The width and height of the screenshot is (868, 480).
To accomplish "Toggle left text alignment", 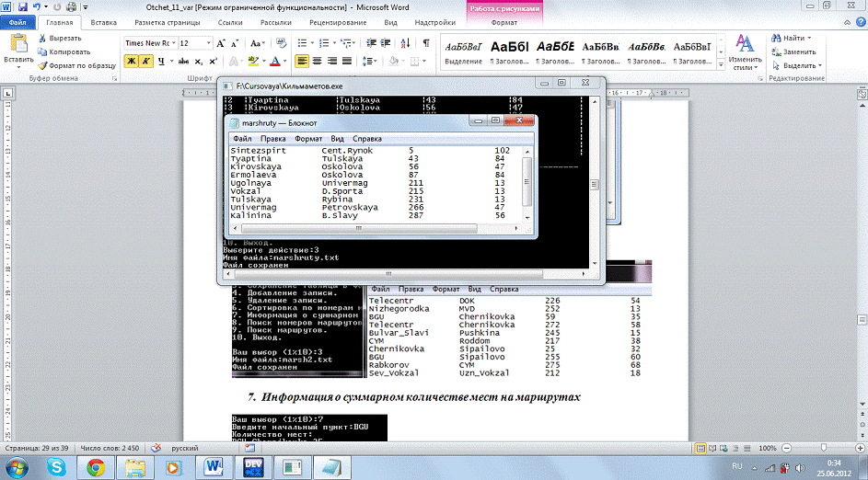I will tap(303, 62).
